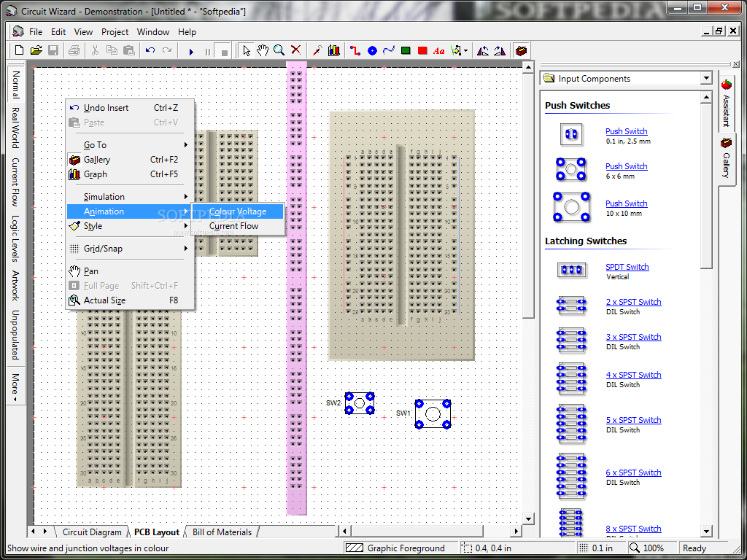Select the arrow Select tool
This screenshot has width=747, height=560.
pyautogui.click(x=247, y=50)
